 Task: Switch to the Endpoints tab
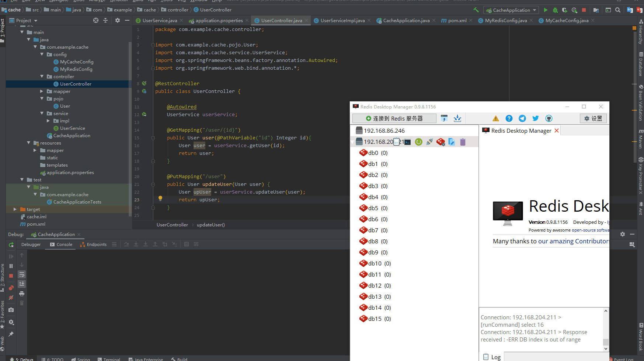[x=93, y=244]
